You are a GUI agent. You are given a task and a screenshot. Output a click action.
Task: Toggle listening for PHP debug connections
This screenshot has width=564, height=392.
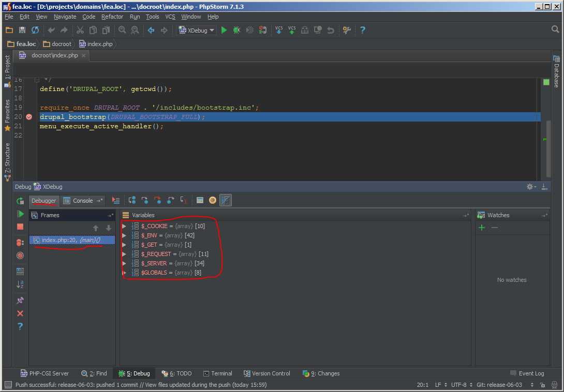tap(262, 30)
